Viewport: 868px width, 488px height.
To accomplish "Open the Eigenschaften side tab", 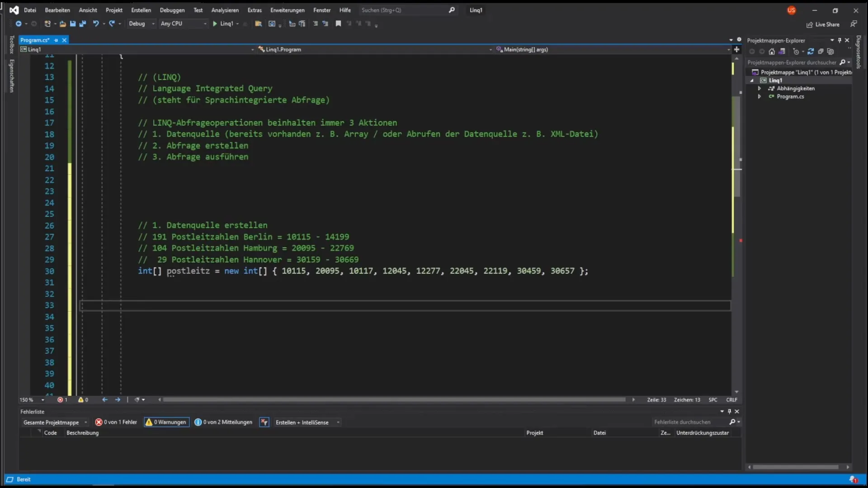I will pos(12,76).
